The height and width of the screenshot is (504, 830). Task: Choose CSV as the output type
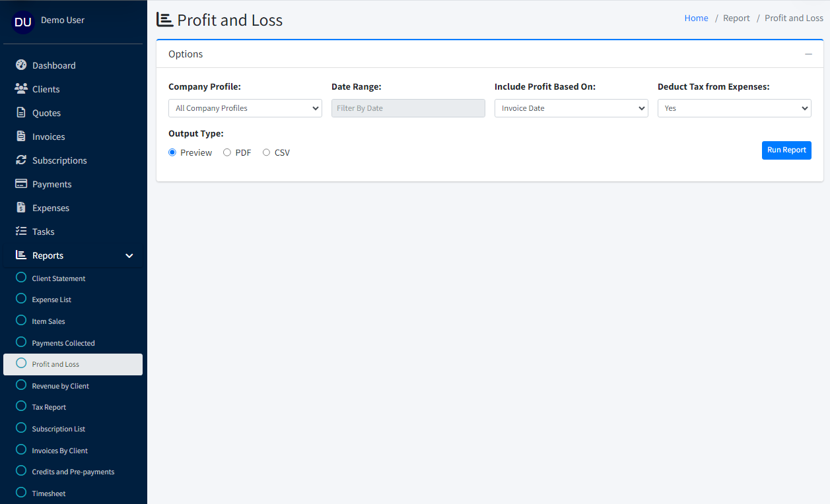click(x=266, y=152)
